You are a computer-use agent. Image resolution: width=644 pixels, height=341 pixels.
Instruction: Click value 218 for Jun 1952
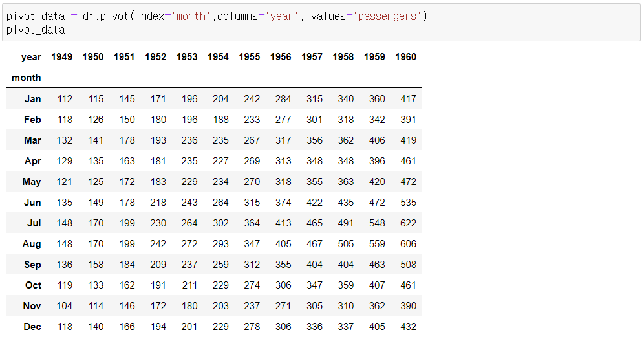pyautogui.click(x=158, y=203)
